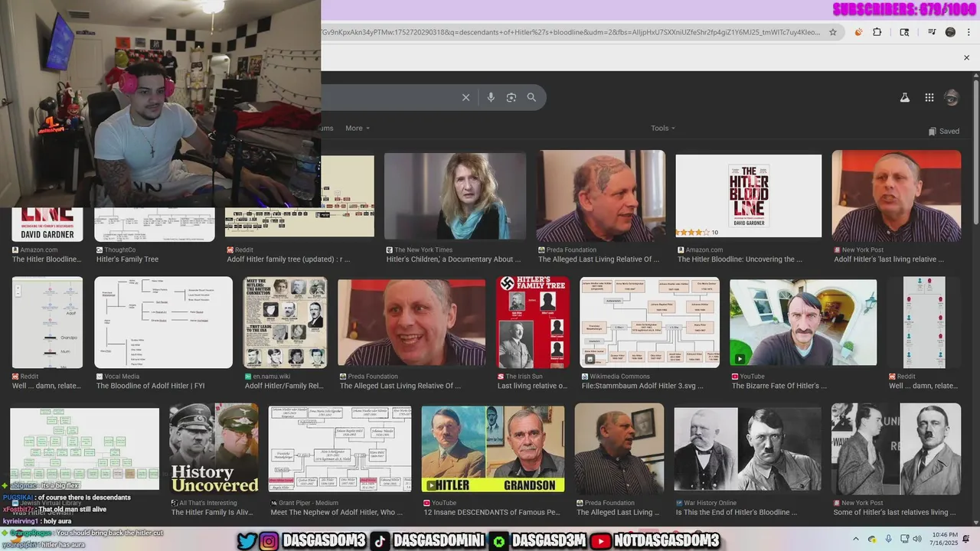The image size is (980, 551).
Task: Open the taskbar network icon
Action: pos(905,540)
